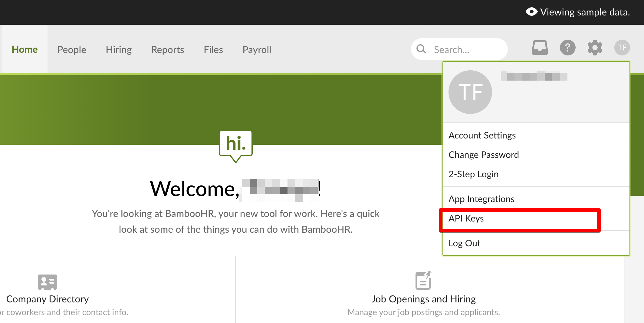644x323 pixels.
Task: Open API Keys menu entry
Action: click(466, 218)
